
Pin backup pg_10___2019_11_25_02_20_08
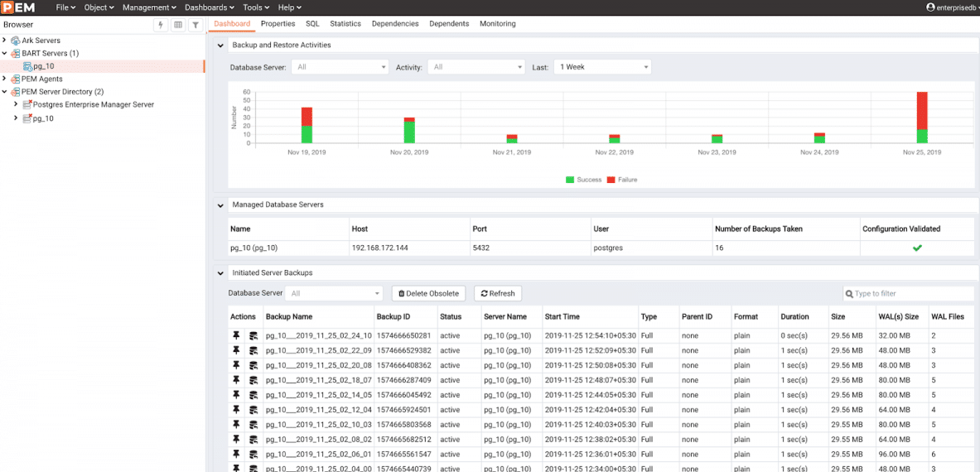coord(236,365)
